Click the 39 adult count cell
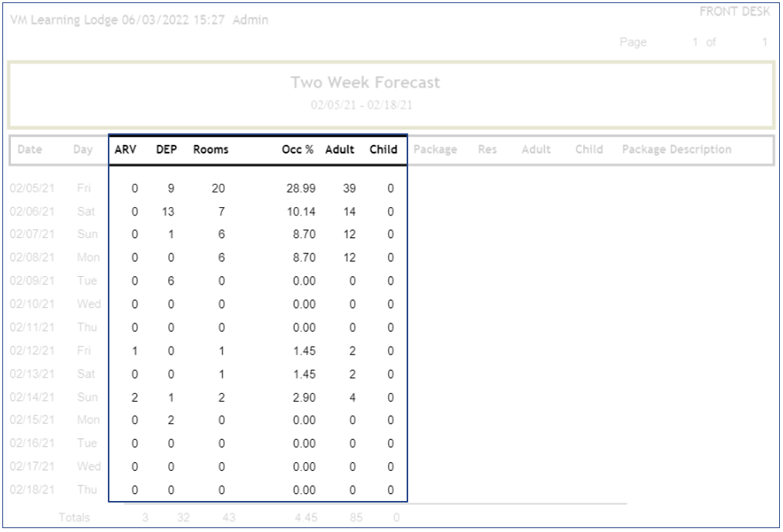Image resolution: width=783 pixels, height=532 pixels. (343, 189)
